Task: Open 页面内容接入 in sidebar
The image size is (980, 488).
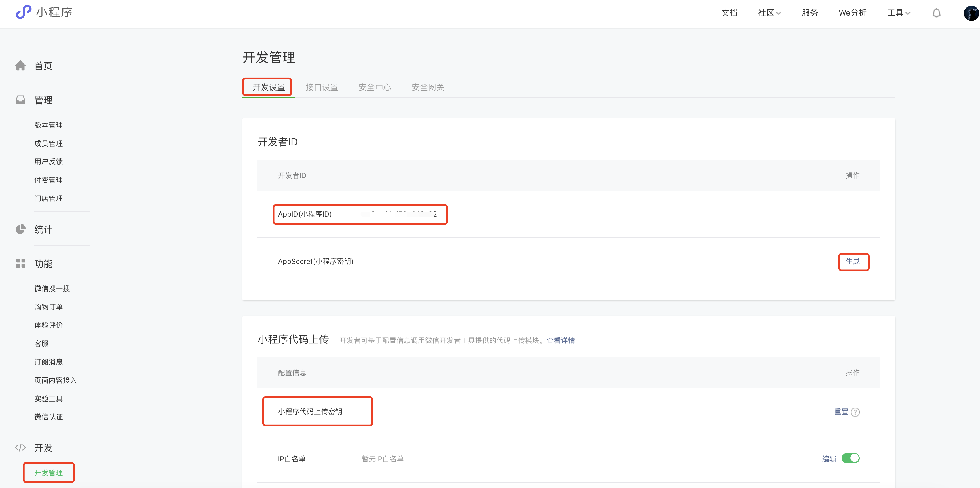Action: click(56, 380)
